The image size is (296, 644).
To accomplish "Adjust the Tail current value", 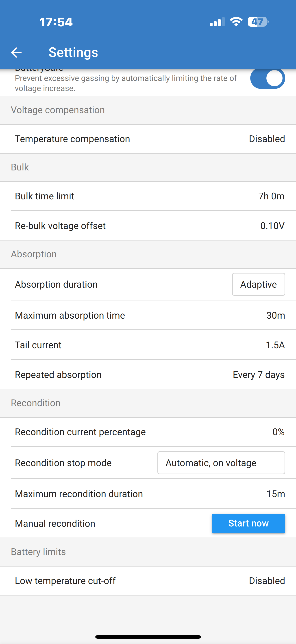I will (x=148, y=345).
